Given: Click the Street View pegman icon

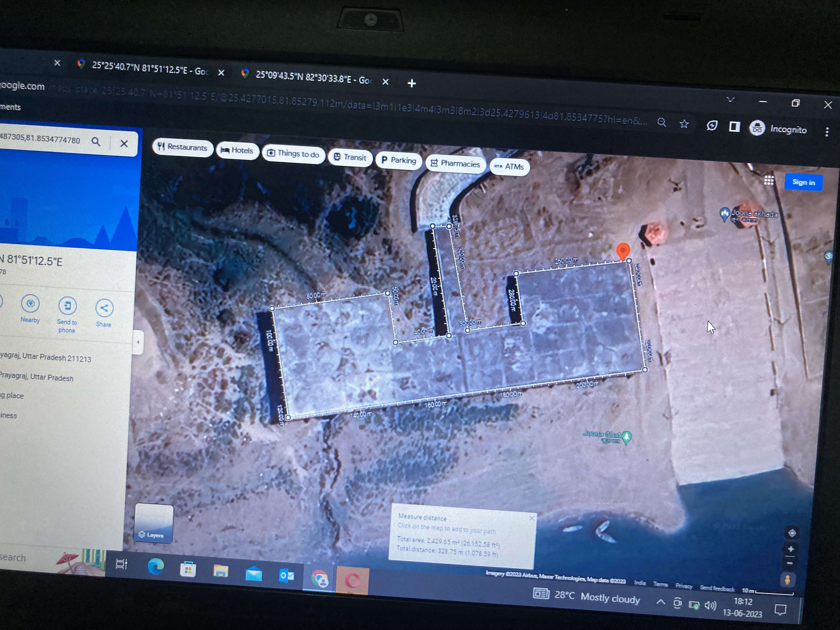Looking at the screenshot, I should tap(788, 580).
